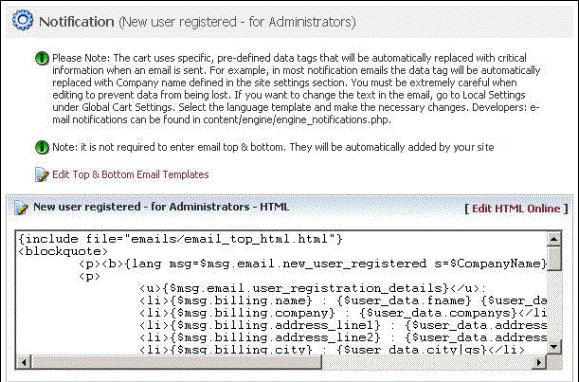Click the horizontal scrollbar right arrow
Image resolution: width=579 pixels, height=382 pixels.
(539, 362)
